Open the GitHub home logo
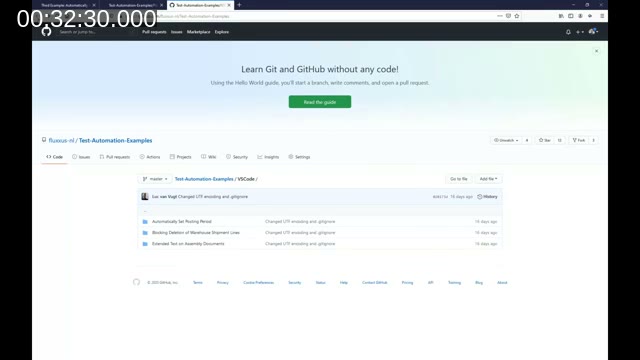 46,31
